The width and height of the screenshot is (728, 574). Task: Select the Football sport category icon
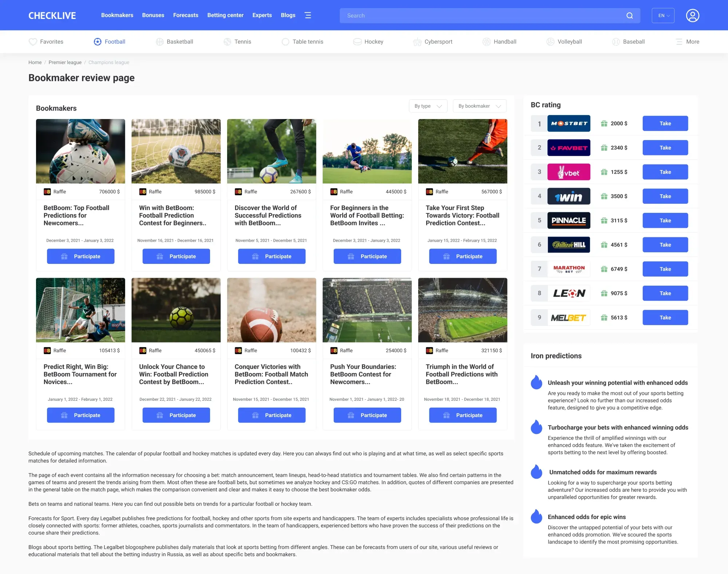[97, 41]
